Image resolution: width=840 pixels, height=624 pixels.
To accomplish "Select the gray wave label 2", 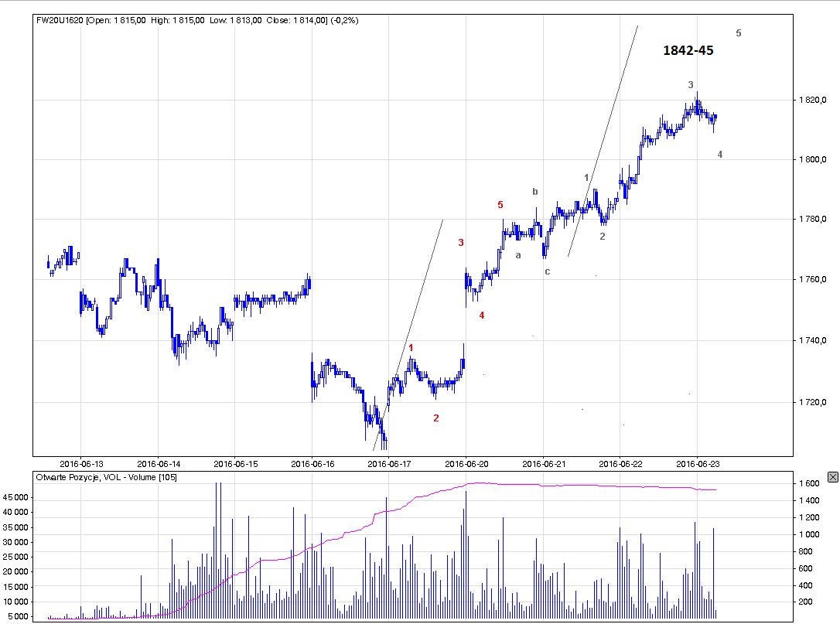I will click(602, 236).
